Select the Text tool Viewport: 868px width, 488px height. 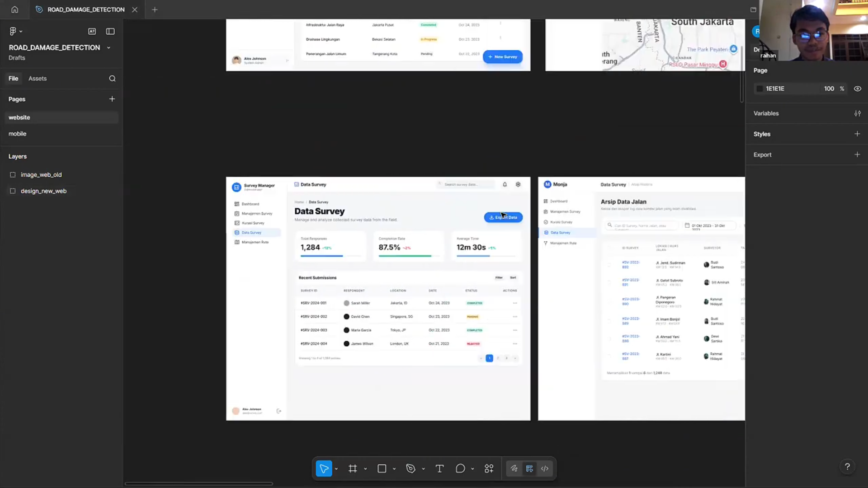[439, 469]
